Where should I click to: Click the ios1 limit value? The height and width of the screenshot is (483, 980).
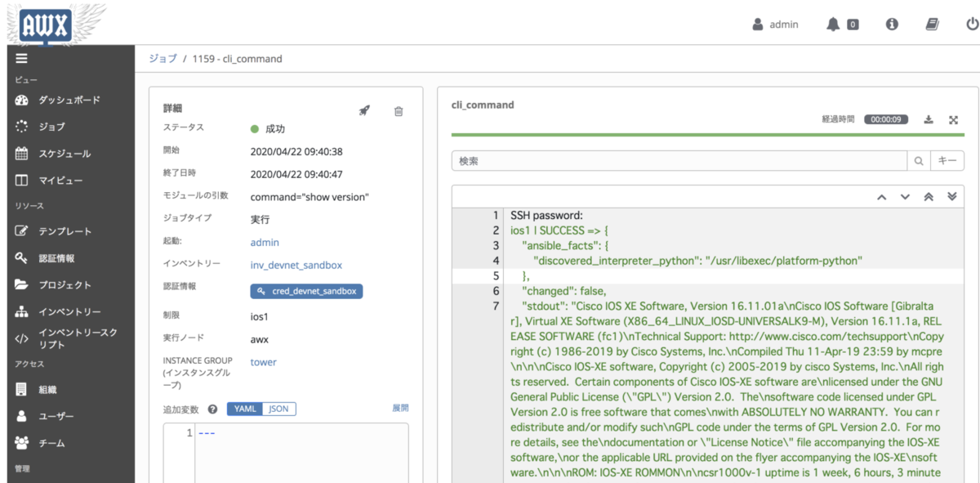[259, 316]
